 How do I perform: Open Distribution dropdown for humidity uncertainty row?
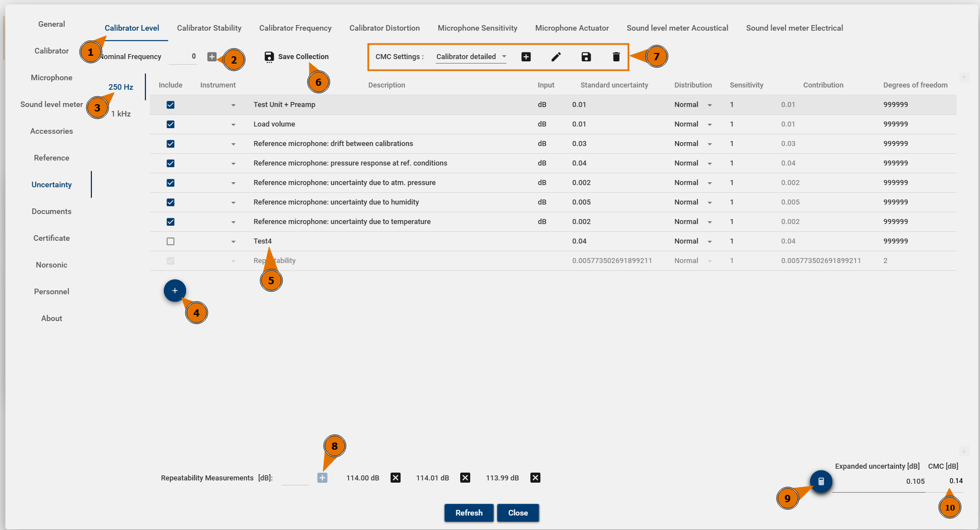[x=710, y=203]
